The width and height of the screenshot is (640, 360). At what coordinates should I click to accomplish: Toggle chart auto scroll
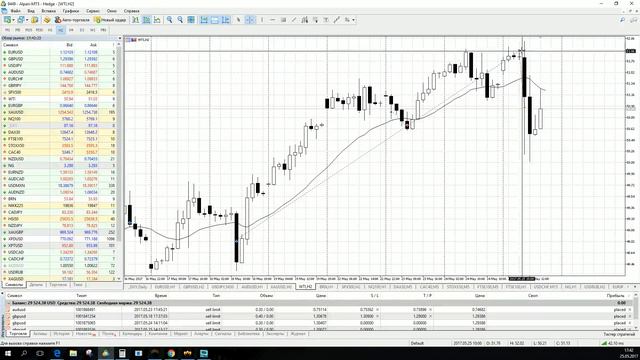204,20
